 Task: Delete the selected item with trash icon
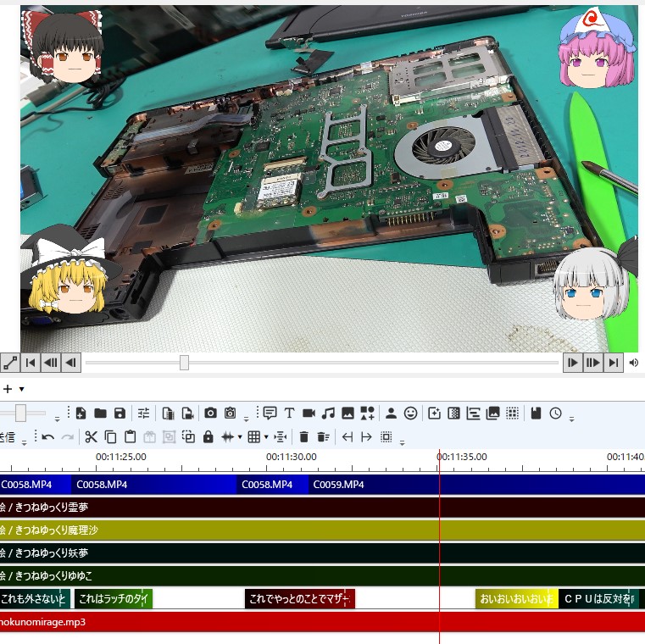click(x=304, y=436)
